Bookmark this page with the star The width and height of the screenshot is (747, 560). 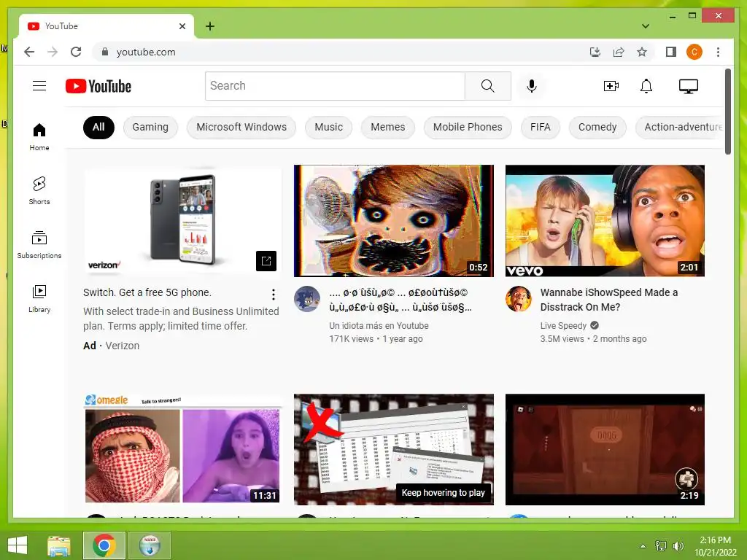point(642,52)
